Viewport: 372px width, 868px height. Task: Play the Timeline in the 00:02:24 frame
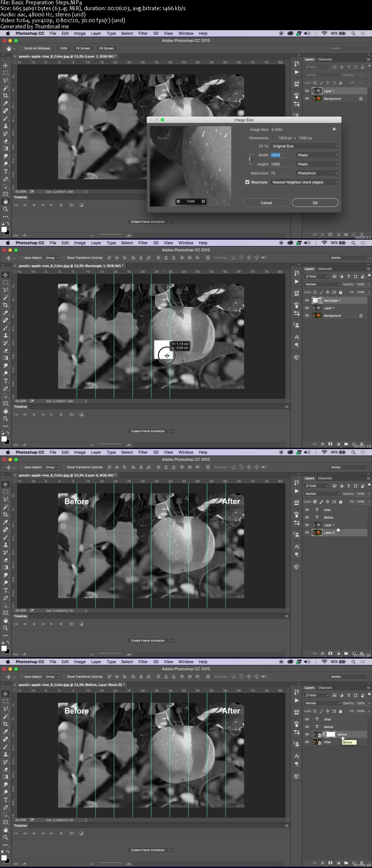34,415
